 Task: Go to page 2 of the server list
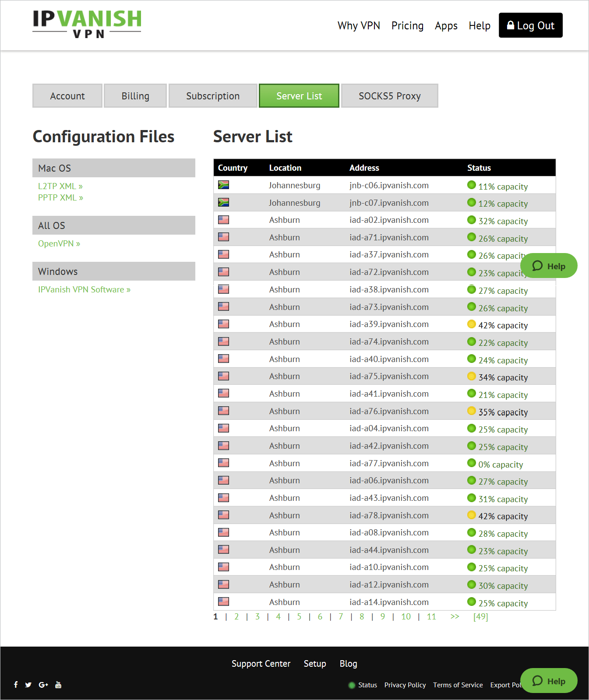[x=236, y=616]
